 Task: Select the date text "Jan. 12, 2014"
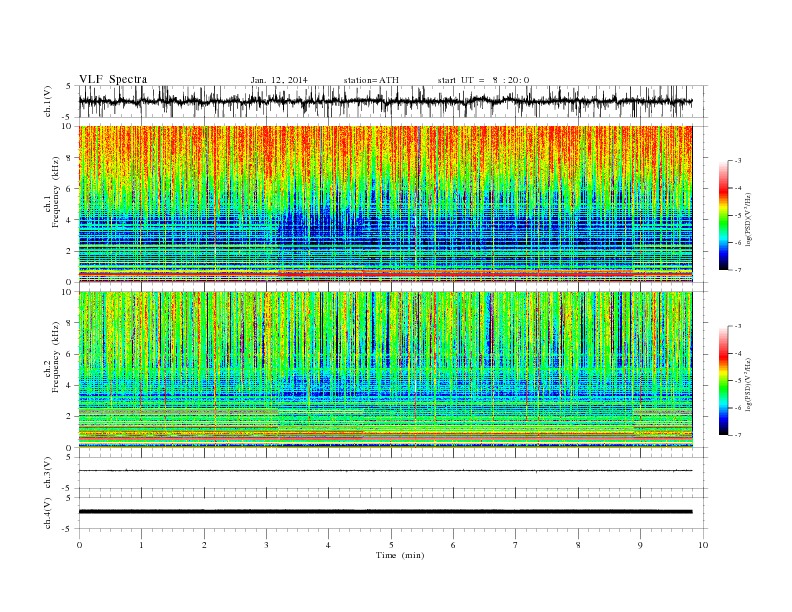click(279, 80)
